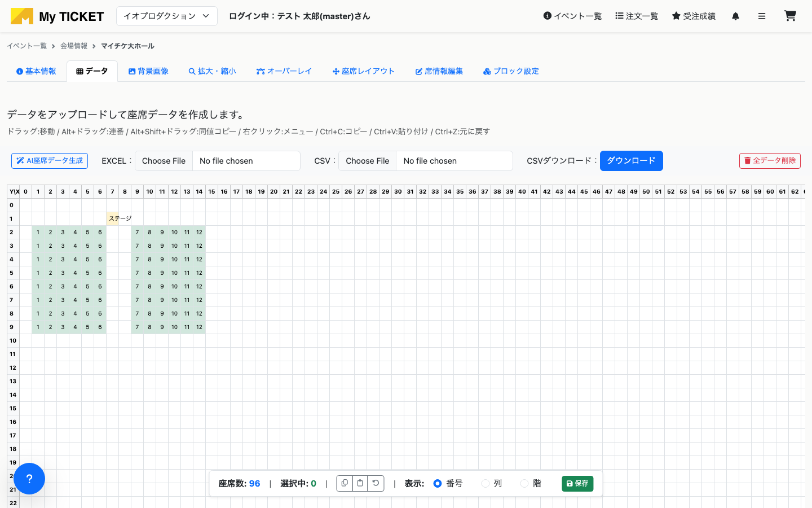
Task: Open the hamburger menu icon
Action: click(x=762, y=16)
